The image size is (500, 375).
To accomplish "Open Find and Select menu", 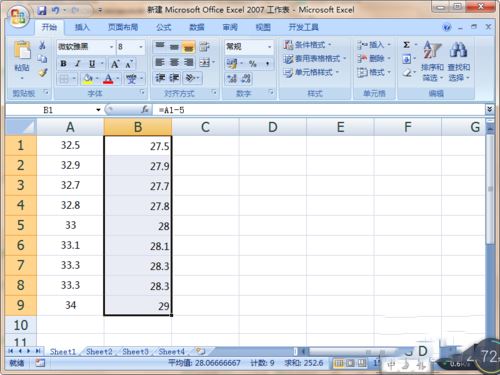I will 459,61.
